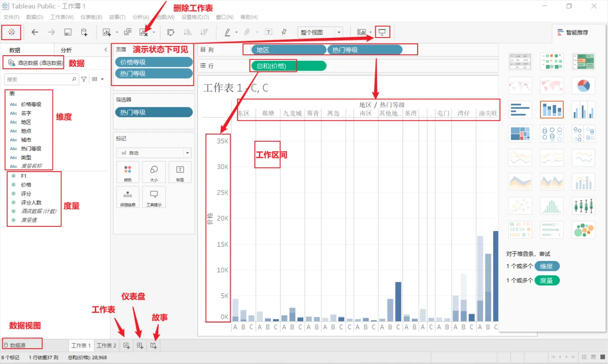Select the 城市 dimension field
This screenshot has width=608, height=364.
click(26, 140)
